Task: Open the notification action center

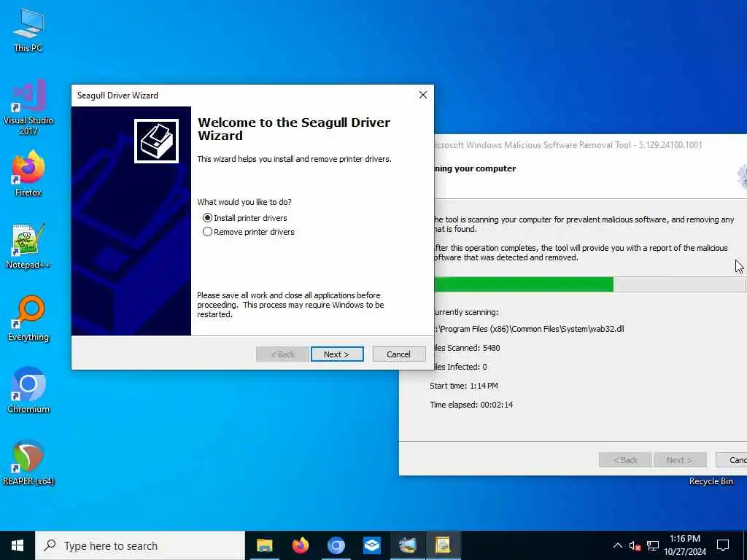Action: coord(723,545)
